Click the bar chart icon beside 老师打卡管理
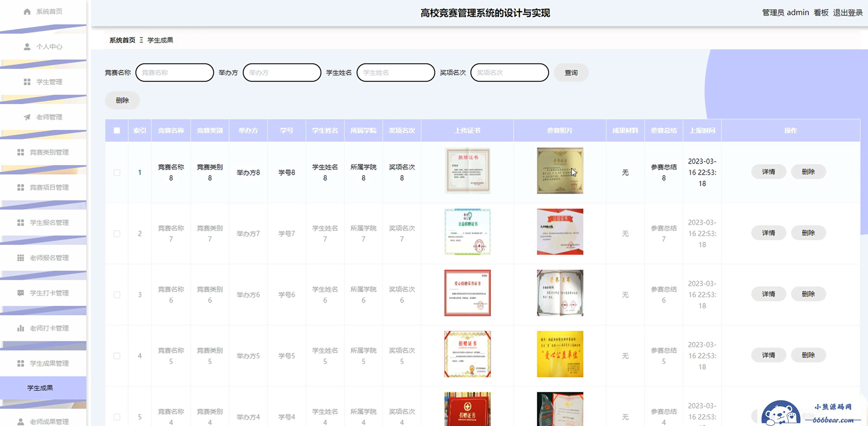Screen dimensions: 868x426 [20, 328]
